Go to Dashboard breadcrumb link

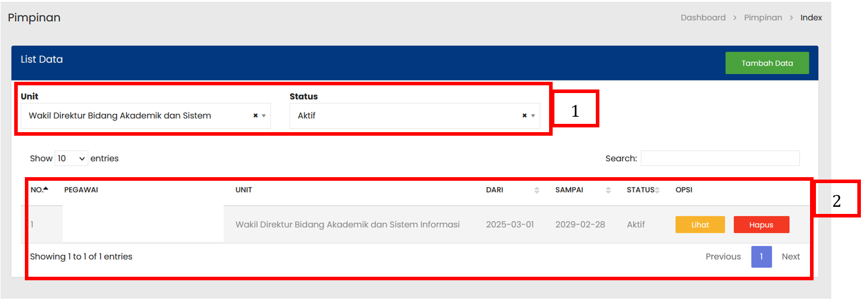703,18
